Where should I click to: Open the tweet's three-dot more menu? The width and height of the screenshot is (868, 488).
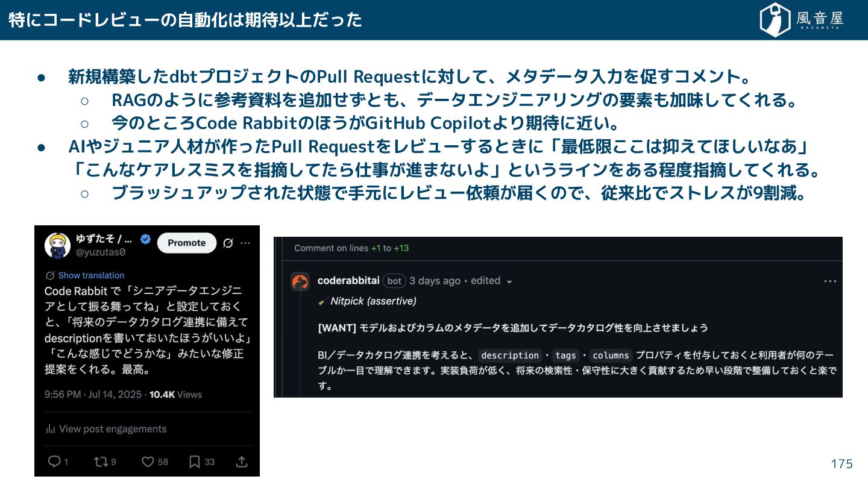pyautogui.click(x=245, y=243)
